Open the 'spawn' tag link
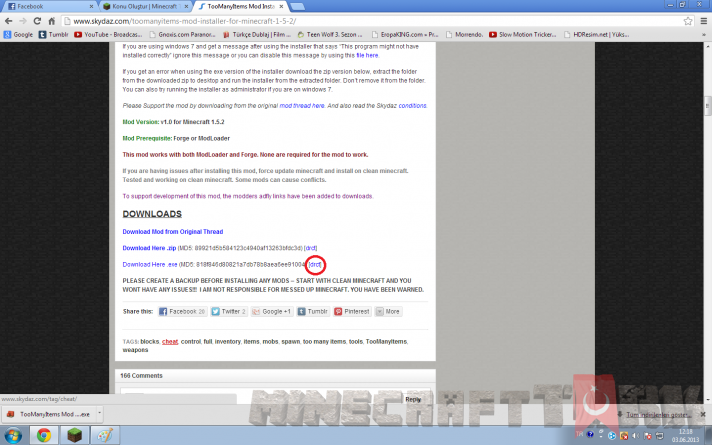712x445 pixels. click(291, 341)
